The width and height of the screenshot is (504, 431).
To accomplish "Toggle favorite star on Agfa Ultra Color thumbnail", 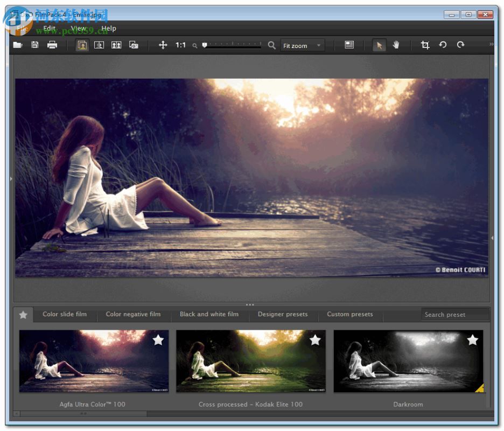I will (x=158, y=340).
